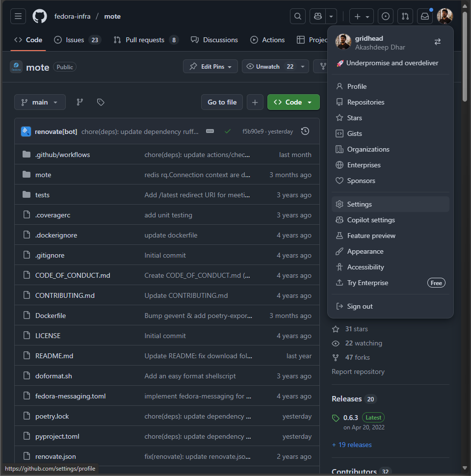Click the GitHub home logo
Viewport: 471px width, 476px height.
(39, 16)
